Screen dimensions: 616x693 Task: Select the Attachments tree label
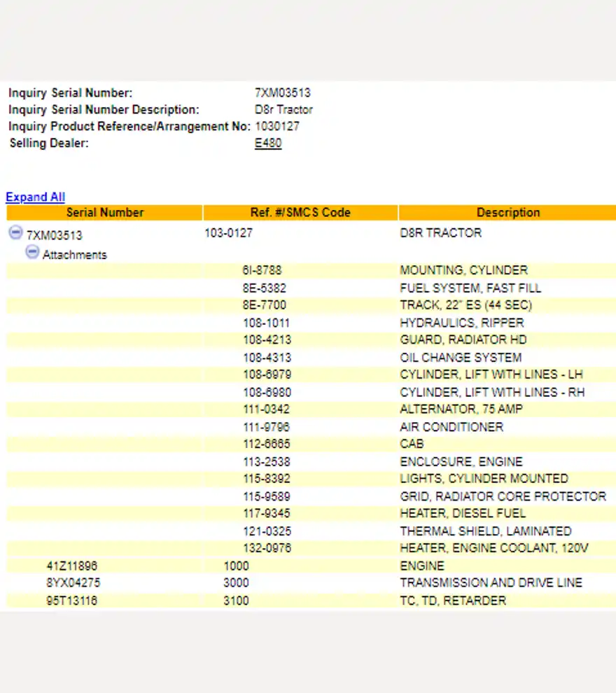click(x=75, y=255)
